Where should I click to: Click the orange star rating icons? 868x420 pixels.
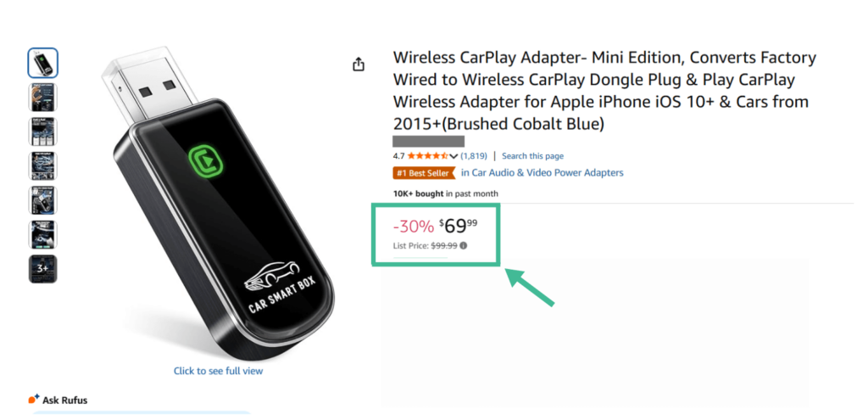[428, 156]
